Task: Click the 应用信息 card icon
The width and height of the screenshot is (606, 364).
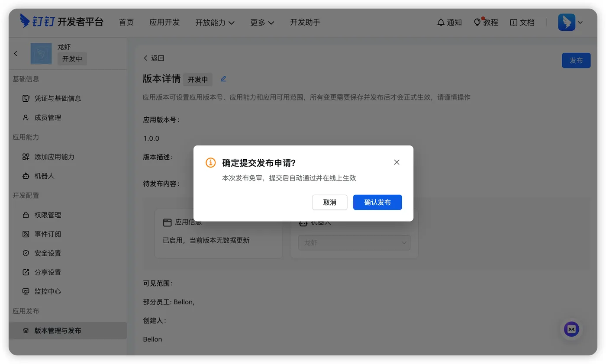Action: [167, 222]
